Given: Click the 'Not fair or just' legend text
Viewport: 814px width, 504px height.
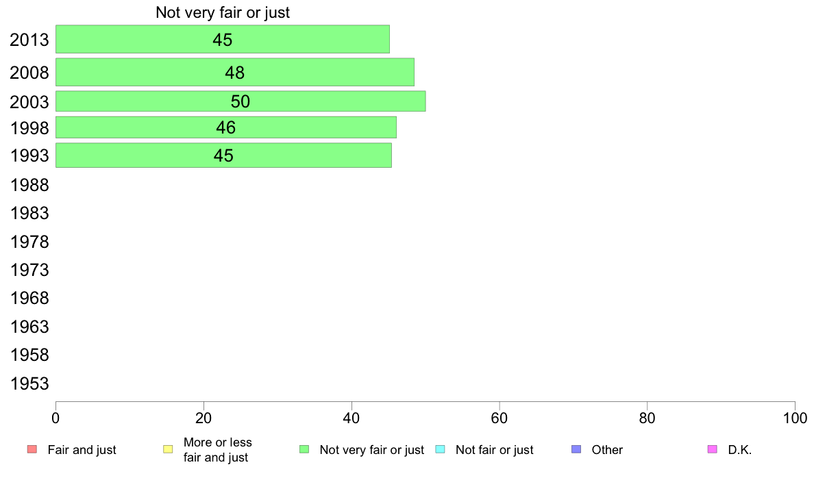Looking at the screenshot, I should (494, 450).
